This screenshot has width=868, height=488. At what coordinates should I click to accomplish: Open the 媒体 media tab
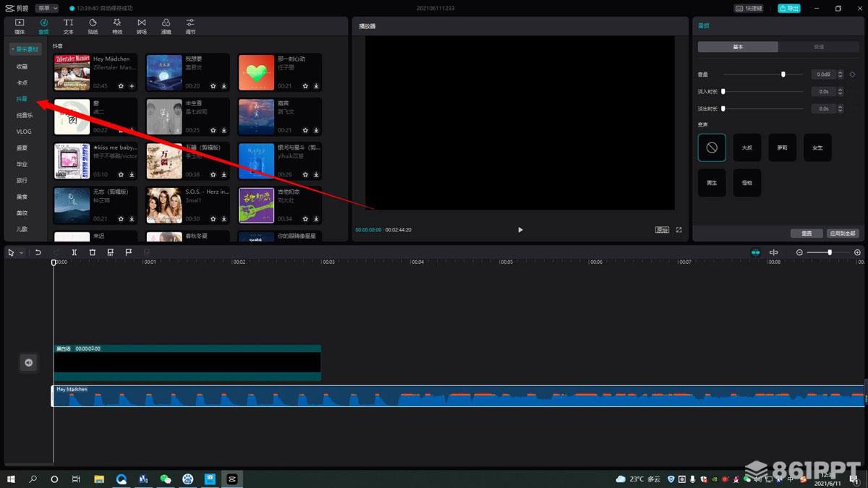click(x=20, y=26)
